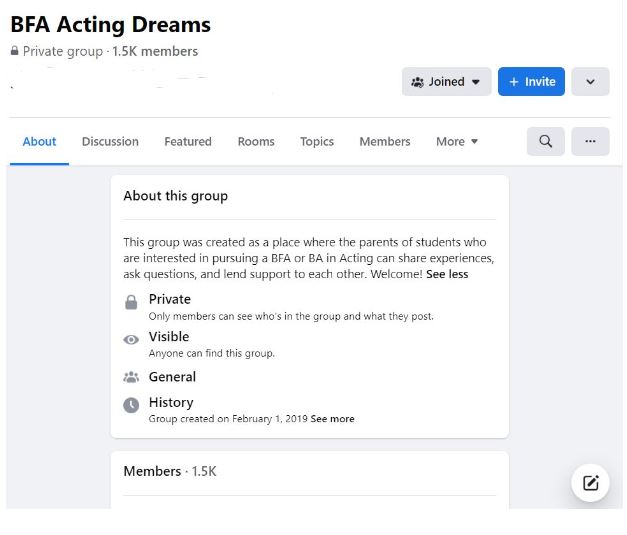
Task: Collapse description with See less link
Action: pos(447,274)
